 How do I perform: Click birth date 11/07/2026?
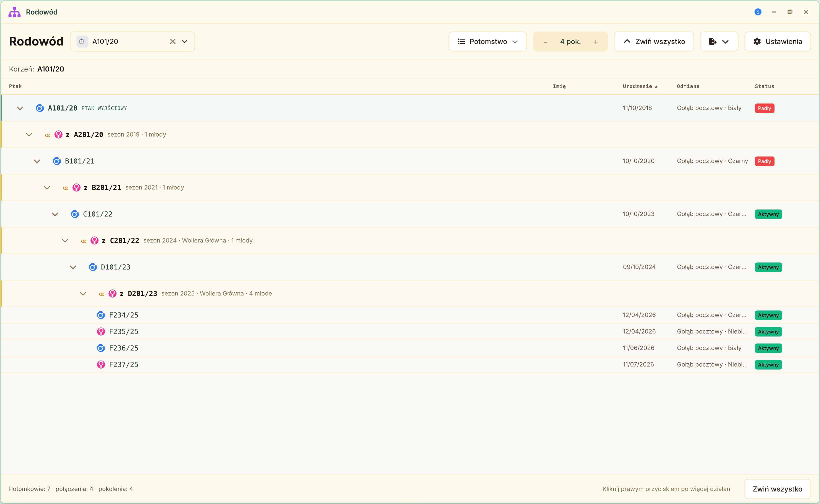638,365
